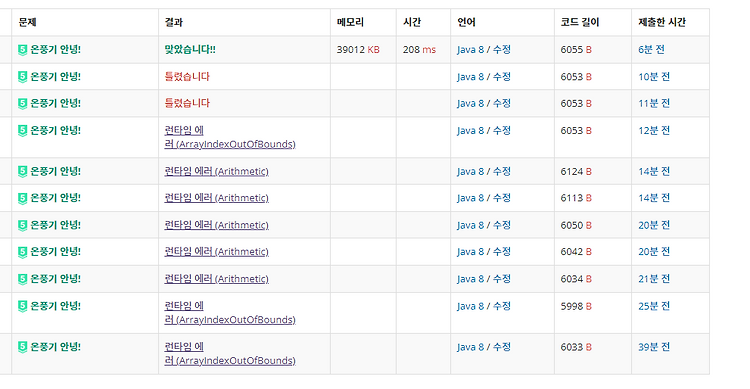Click the 맞았습니다!! result text

(x=190, y=50)
